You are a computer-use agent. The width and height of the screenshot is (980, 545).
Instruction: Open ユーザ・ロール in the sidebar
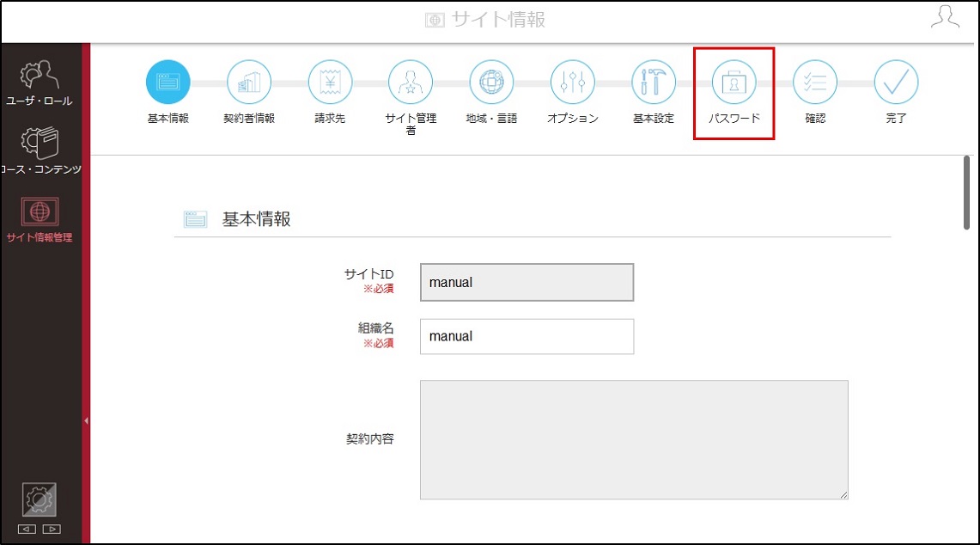click(x=40, y=83)
